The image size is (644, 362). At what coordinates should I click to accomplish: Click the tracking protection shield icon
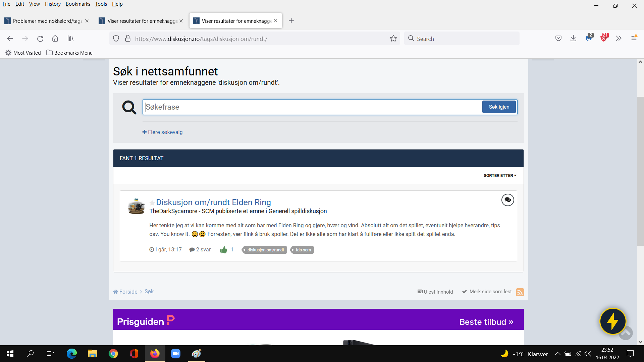(116, 39)
